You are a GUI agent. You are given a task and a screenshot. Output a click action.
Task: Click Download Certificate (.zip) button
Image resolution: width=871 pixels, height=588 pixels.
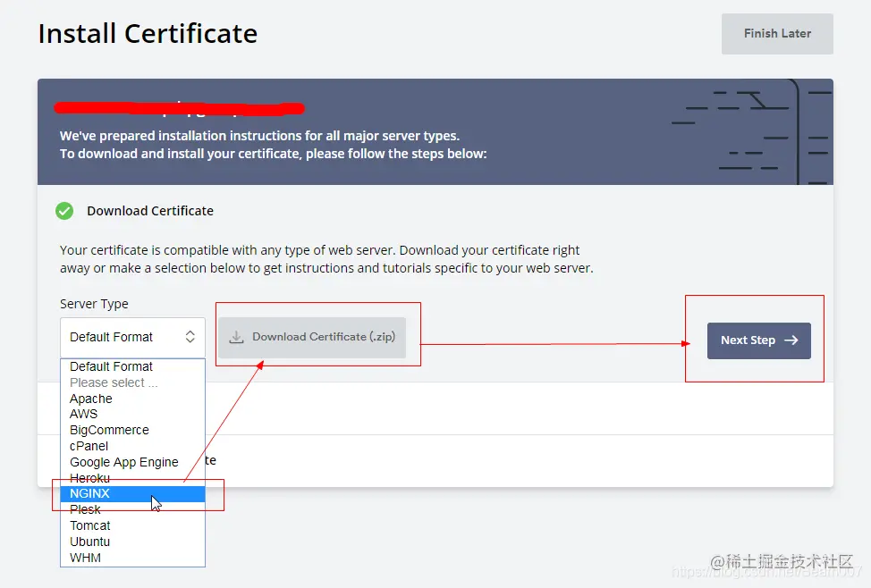tap(312, 337)
